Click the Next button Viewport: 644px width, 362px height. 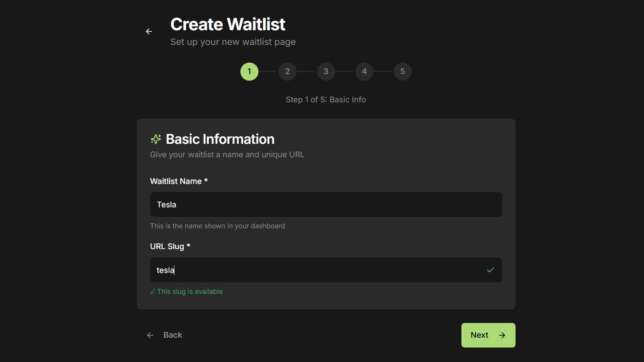click(488, 335)
